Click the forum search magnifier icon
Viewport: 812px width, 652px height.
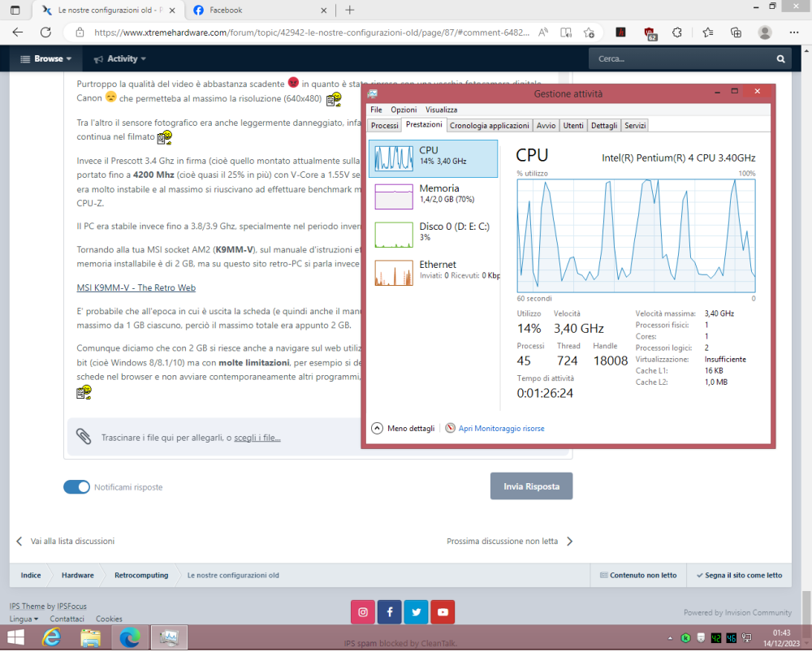[780, 59]
